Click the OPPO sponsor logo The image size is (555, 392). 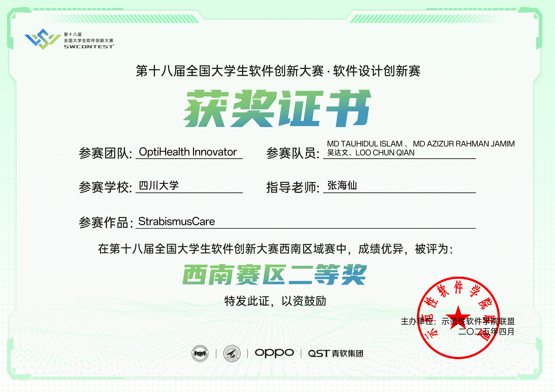tap(274, 353)
